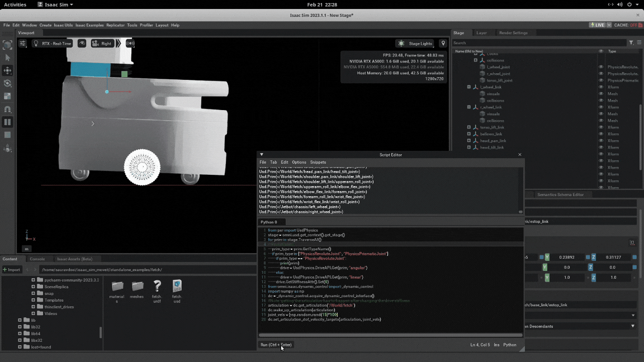
Task: Open viewport settings sliders icon
Action: pyautogui.click(x=22, y=44)
